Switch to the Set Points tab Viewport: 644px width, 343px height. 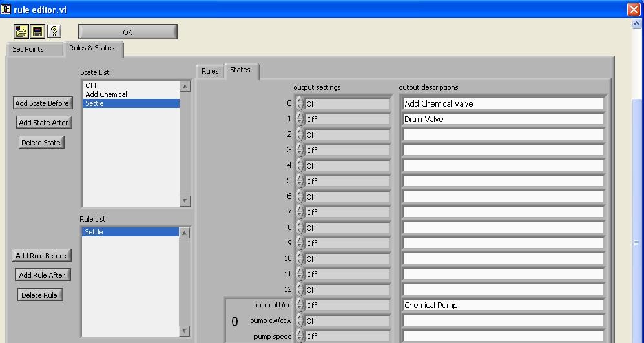[34, 49]
